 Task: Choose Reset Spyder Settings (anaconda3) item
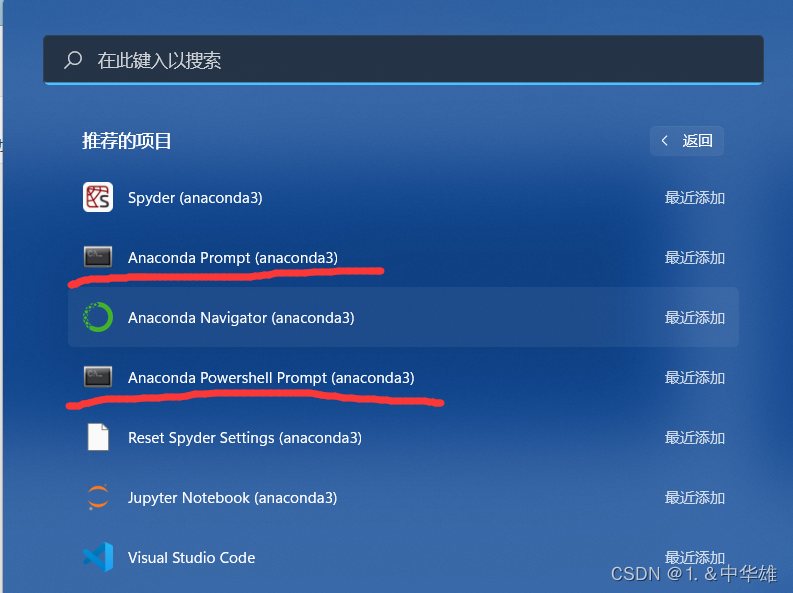[245, 438]
